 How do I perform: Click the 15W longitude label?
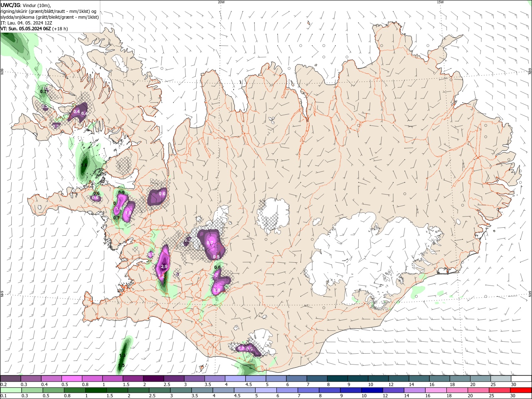[440, 2]
